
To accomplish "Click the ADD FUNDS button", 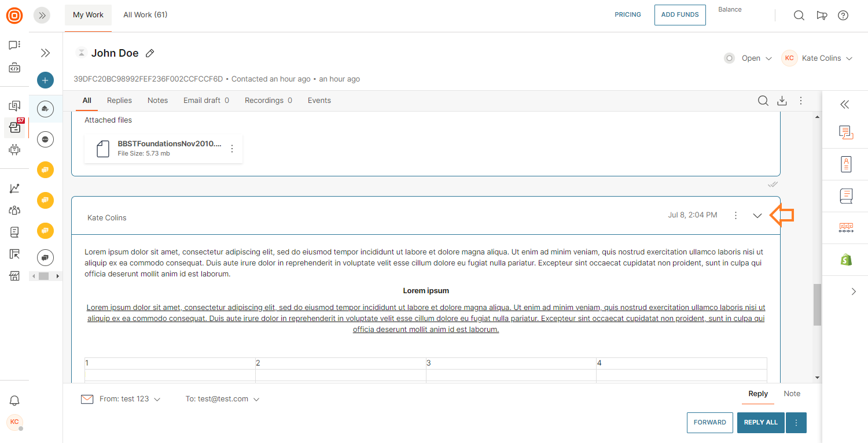I will pyautogui.click(x=680, y=15).
